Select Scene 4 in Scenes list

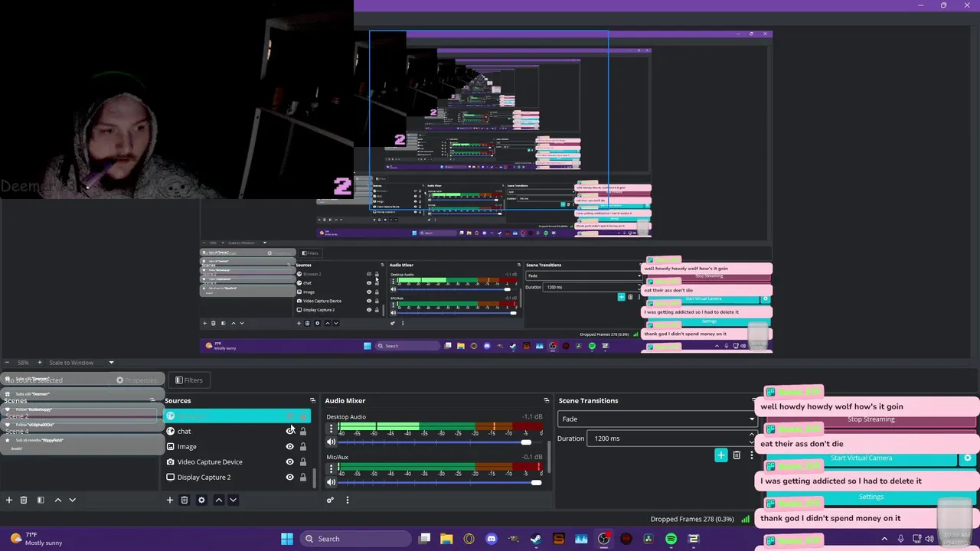(x=80, y=431)
